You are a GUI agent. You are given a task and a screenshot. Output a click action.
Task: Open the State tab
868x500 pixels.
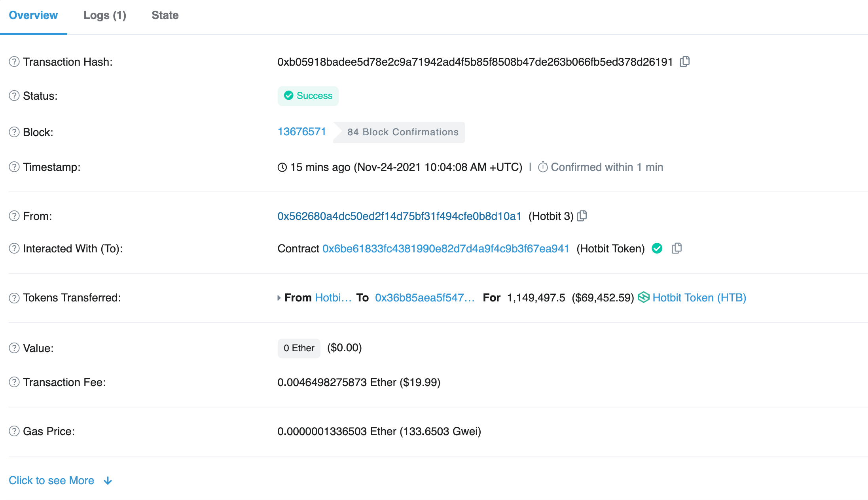coord(165,15)
